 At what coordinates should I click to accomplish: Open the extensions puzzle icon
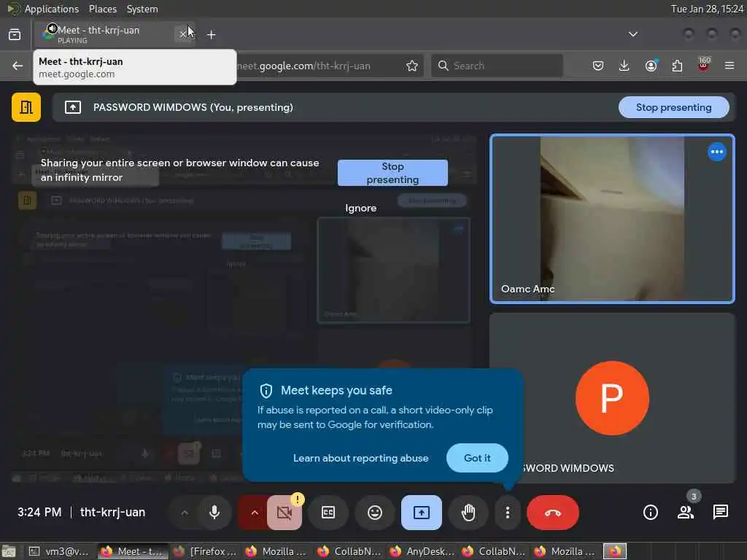pos(677,66)
